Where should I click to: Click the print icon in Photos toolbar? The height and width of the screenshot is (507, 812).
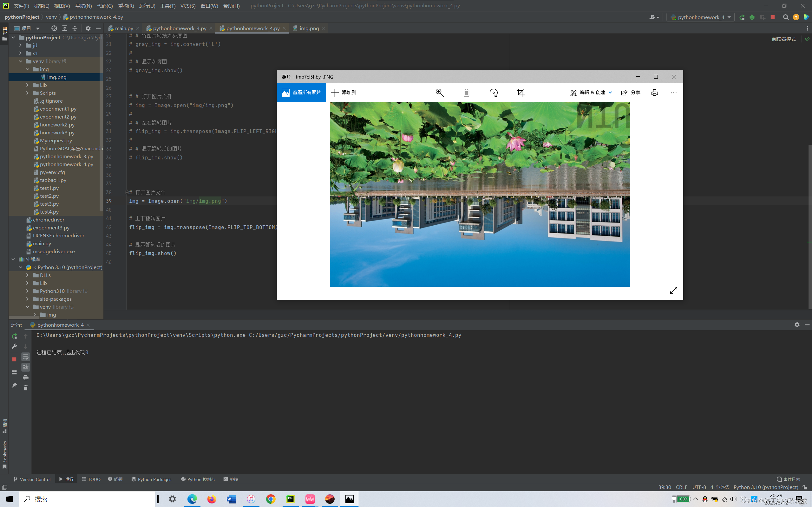tap(654, 93)
